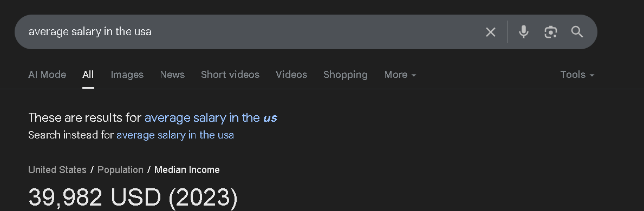Search instead for 'average salary in the usa'

pyautogui.click(x=175, y=135)
